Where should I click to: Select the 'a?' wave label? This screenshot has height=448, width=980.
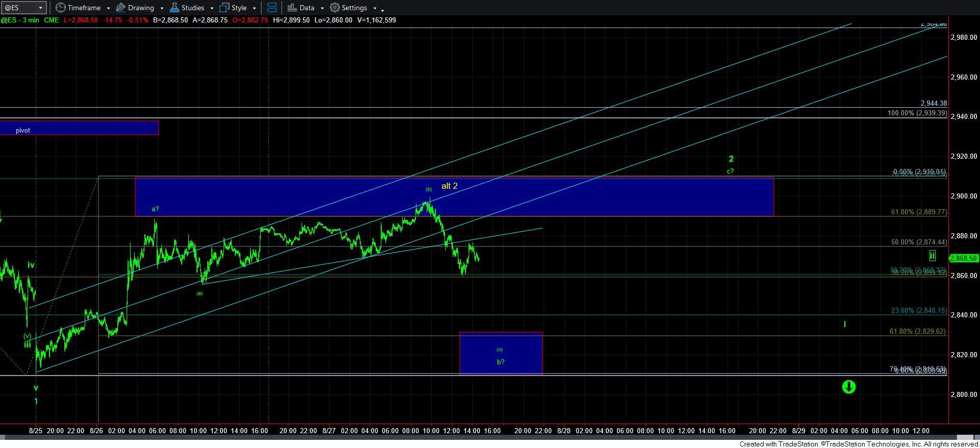tap(155, 209)
